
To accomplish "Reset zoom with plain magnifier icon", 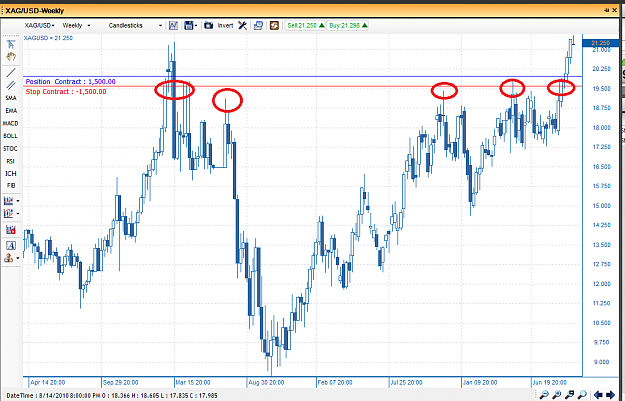I will [582, 395].
